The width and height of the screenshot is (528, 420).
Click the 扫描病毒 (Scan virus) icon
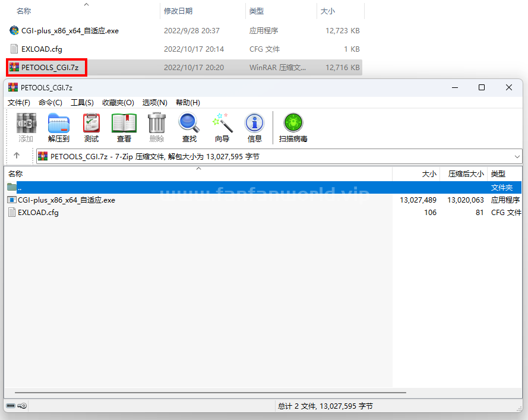(x=293, y=128)
